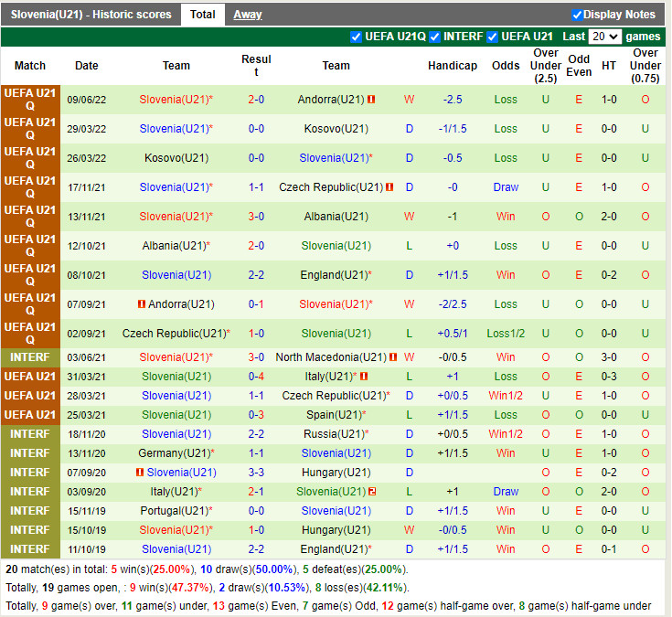Click red card icon before Andorra(U21) on 07/09/21
The image size is (672, 617).
pyautogui.click(x=142, y=304)
